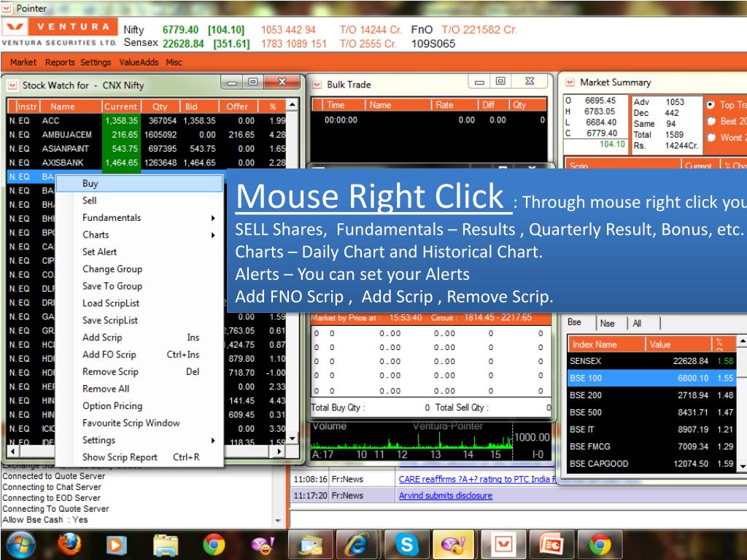Click the Index Name column header
Screen dimensions: 747x560
click(x=605, y=344)
